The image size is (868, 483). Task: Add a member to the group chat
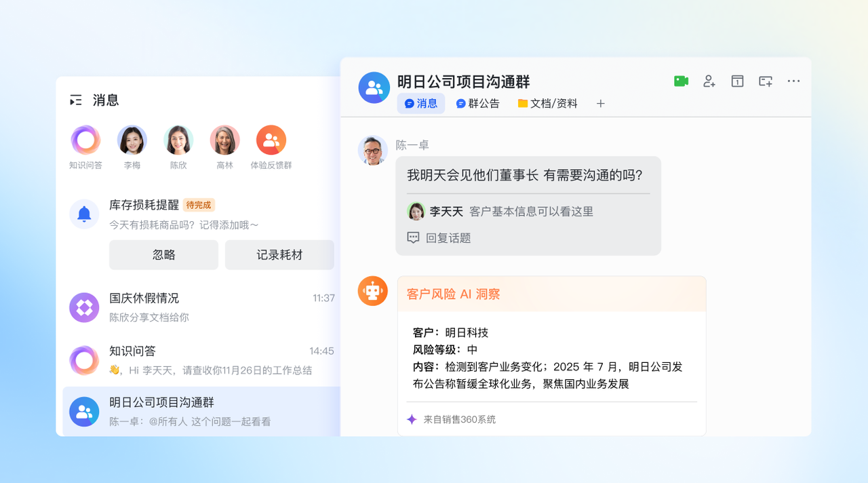pos(709,81)
